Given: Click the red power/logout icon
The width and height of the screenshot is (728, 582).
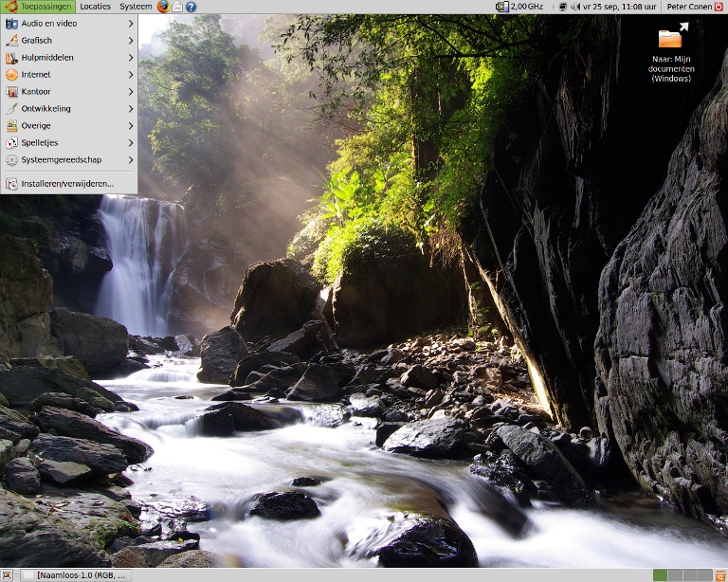Looking at the screenshot, I should [719, 7].
